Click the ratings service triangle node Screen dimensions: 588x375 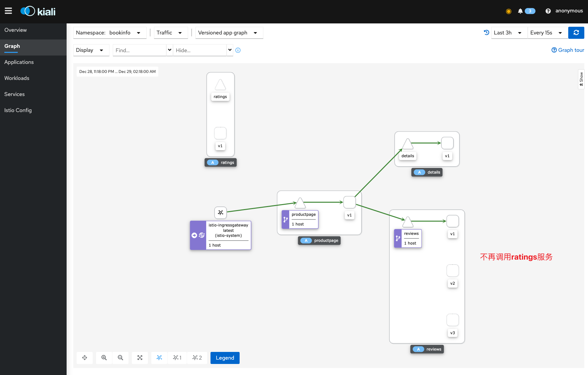click(220, 85)
